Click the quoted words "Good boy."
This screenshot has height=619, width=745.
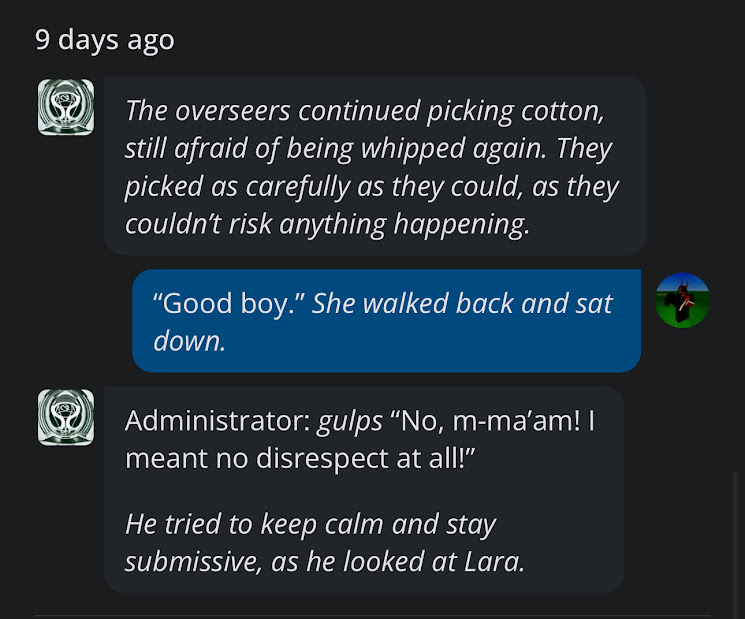coord(229,304)
